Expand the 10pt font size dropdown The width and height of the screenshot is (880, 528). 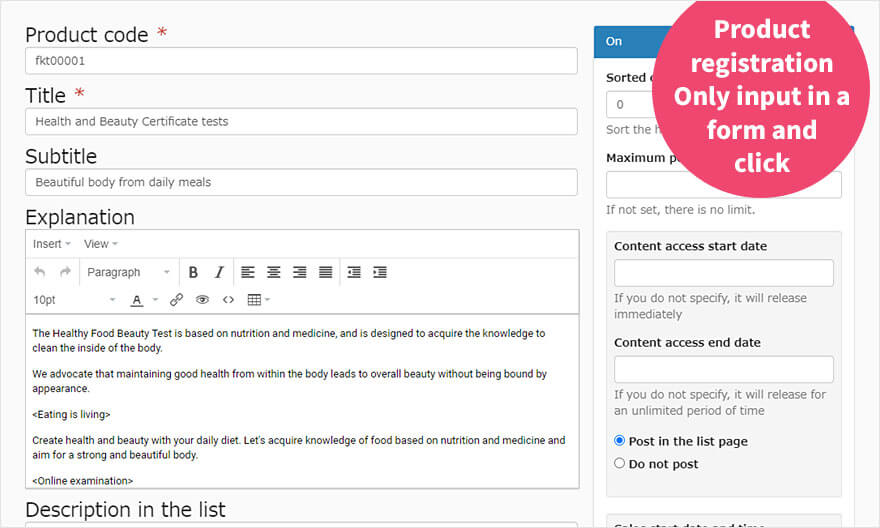pos(75,299)
